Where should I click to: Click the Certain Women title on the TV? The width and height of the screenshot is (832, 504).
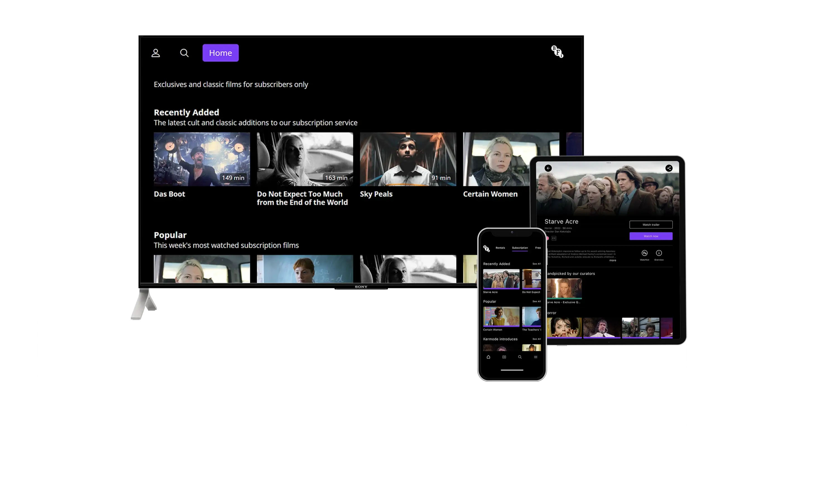point(490,194)
